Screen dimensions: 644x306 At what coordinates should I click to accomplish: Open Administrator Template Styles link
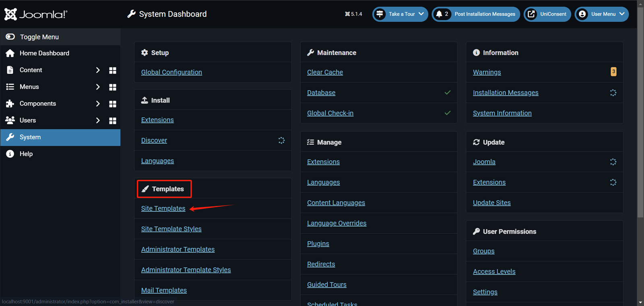186,270
